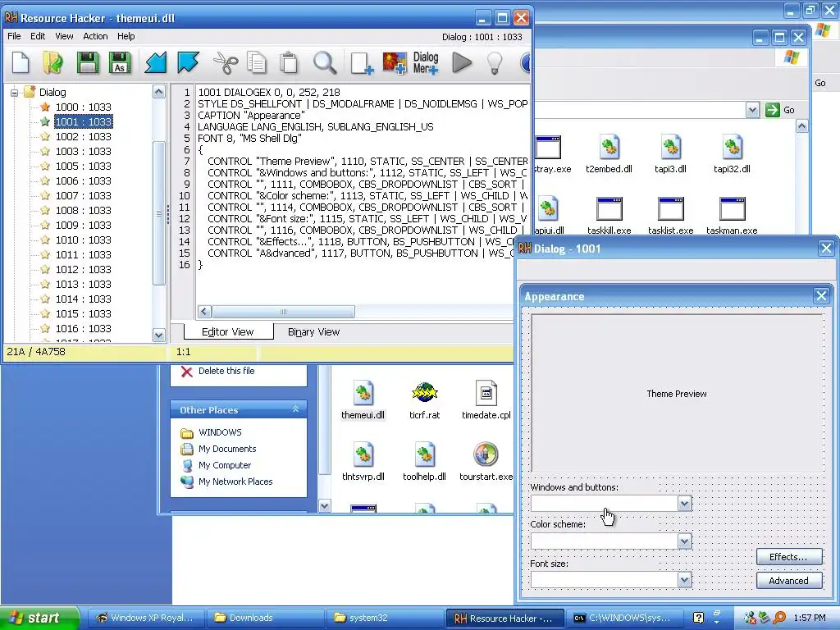The width and height of the screenshot is (840, 630).
Task: Switch to the system32 taskbar button
Action: [x=386, y=618]
